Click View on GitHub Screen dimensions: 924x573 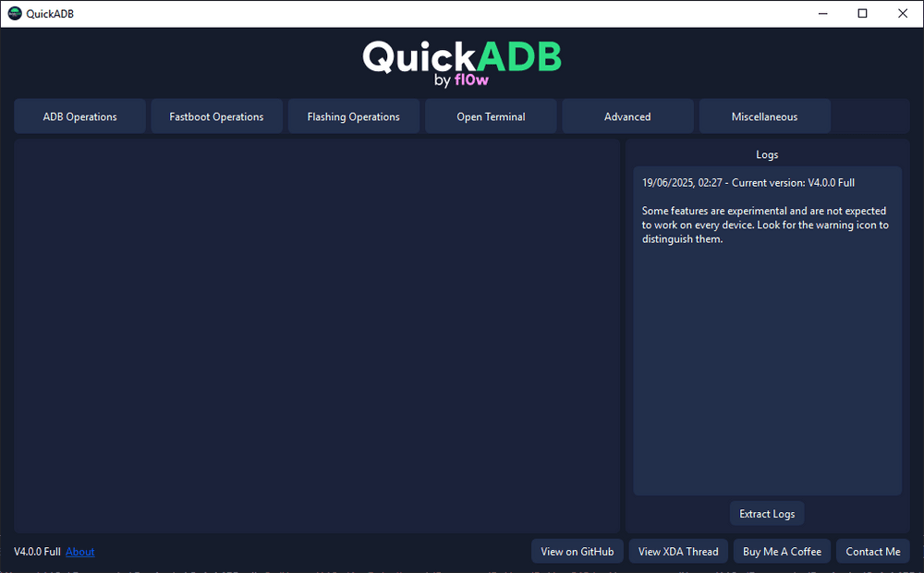tap(577, 552)
